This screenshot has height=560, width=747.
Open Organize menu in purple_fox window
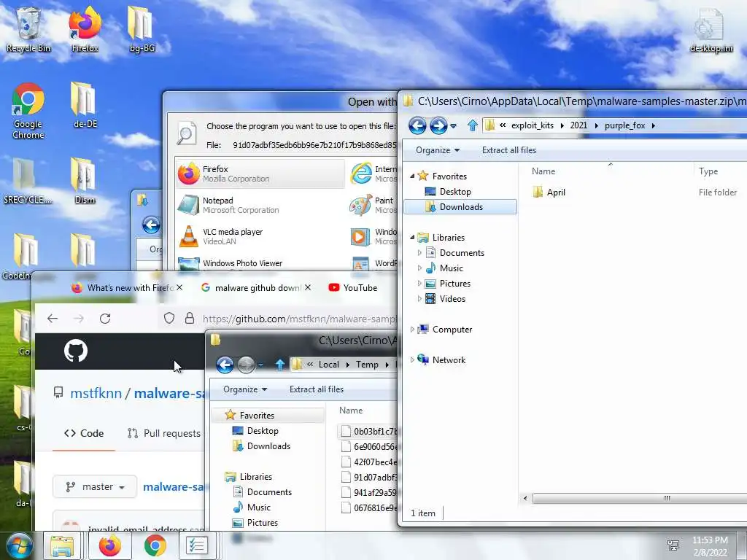coord(438,150)
